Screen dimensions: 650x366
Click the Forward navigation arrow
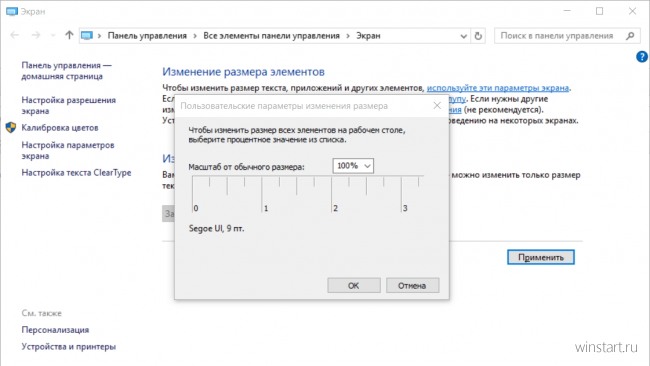pyautogui.click(x=36, y=35)
